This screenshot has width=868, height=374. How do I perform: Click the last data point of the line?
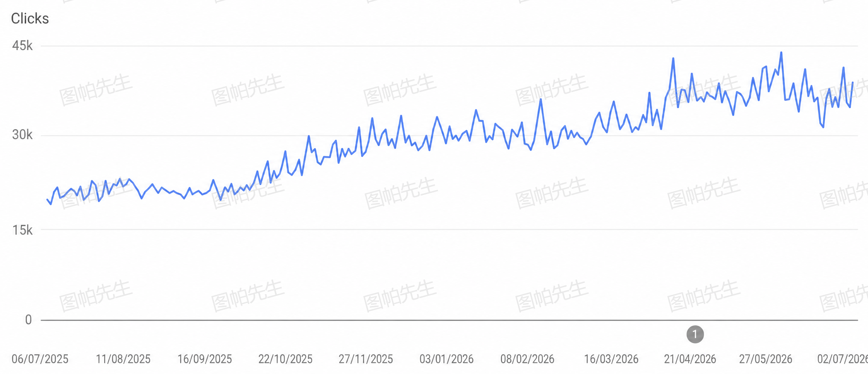tap(853, 82)
